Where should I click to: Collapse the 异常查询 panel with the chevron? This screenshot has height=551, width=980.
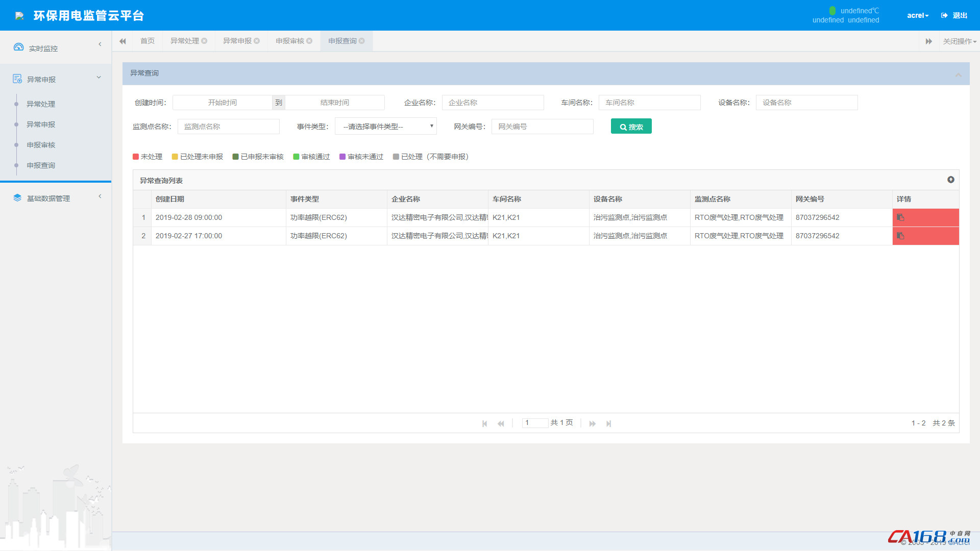959,75
